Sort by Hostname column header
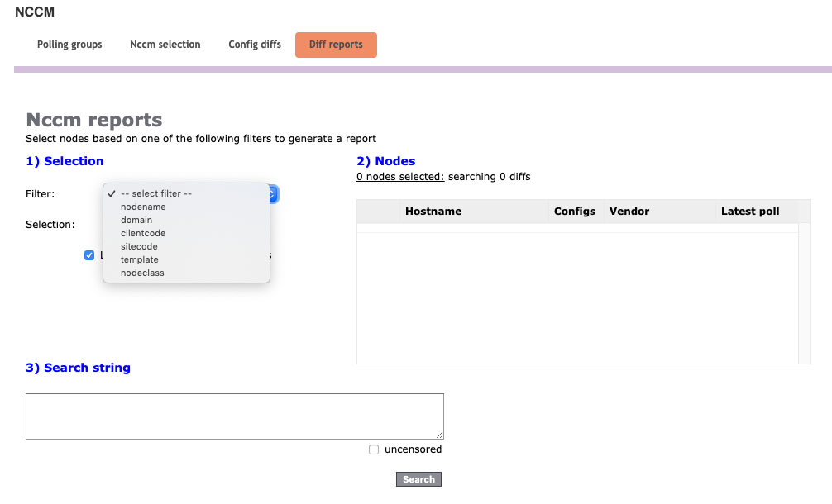 pyautogui.click(x=433, y=212)
